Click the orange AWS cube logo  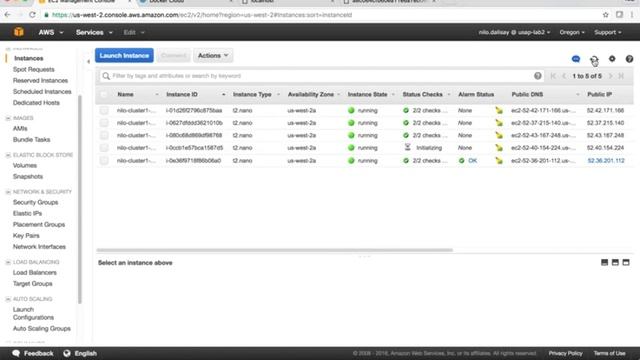19,32
